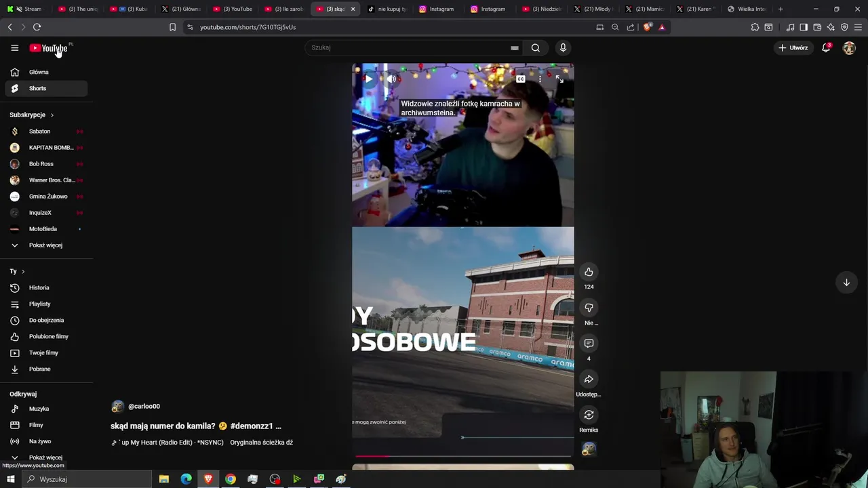Screen dimensions: 868x488
Task: Open Na żywo under Odkrywaj
Action: coord(46,441)
